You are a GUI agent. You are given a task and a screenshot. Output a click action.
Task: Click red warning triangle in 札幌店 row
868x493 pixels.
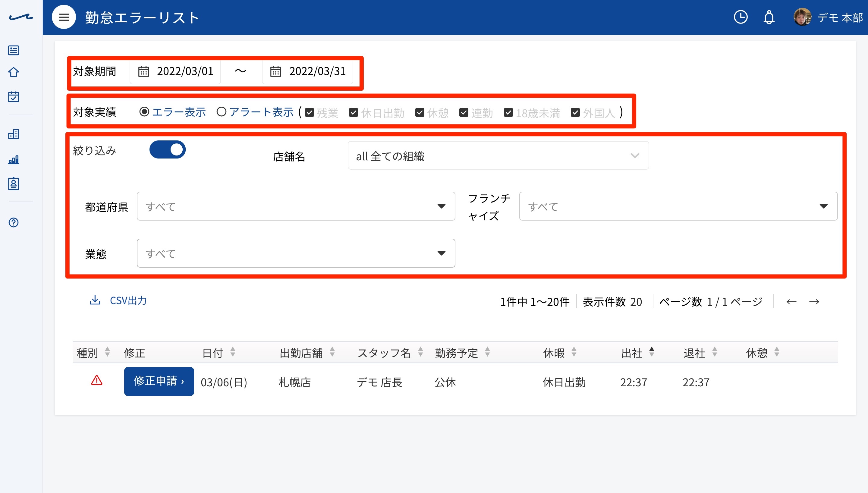pyautogui.click(x=97, y=380)
